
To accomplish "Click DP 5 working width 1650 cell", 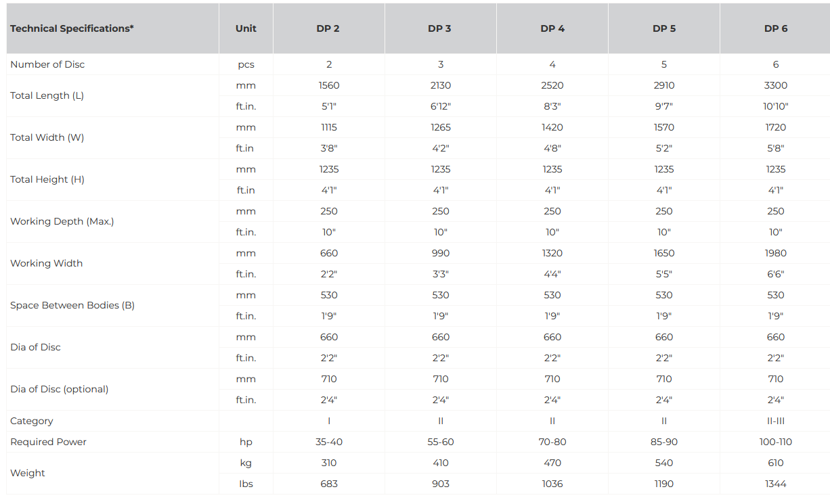I will coord(664,253).
